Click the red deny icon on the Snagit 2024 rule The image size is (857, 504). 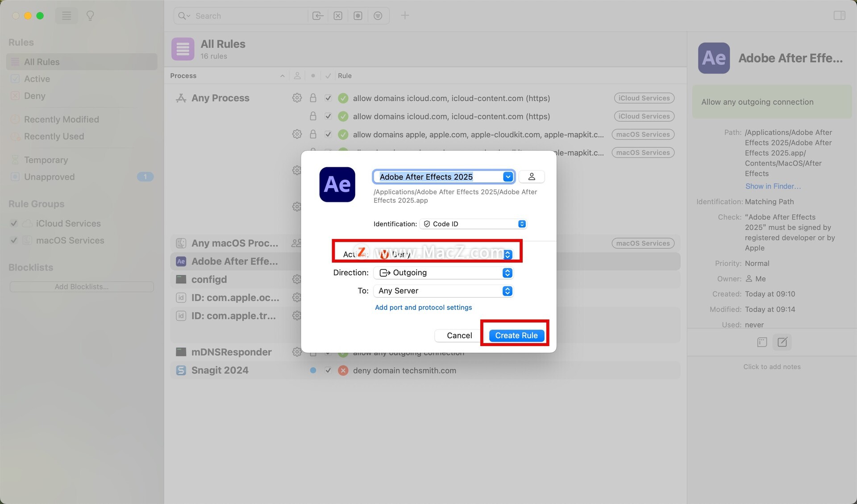point(343,370)
